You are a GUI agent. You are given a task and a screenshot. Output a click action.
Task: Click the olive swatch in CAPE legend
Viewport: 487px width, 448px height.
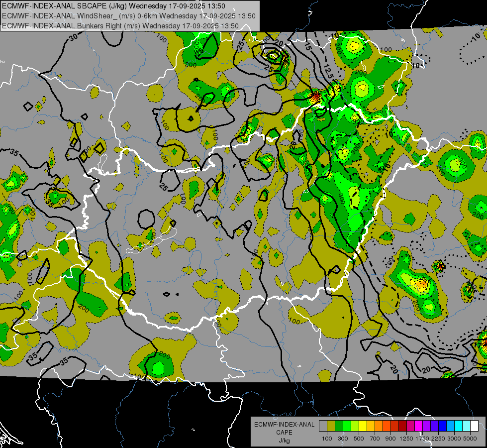pos(331,426)
